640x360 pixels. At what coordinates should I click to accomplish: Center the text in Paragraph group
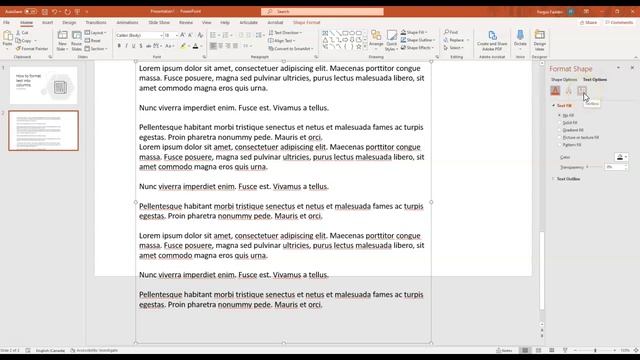point(221,46)
